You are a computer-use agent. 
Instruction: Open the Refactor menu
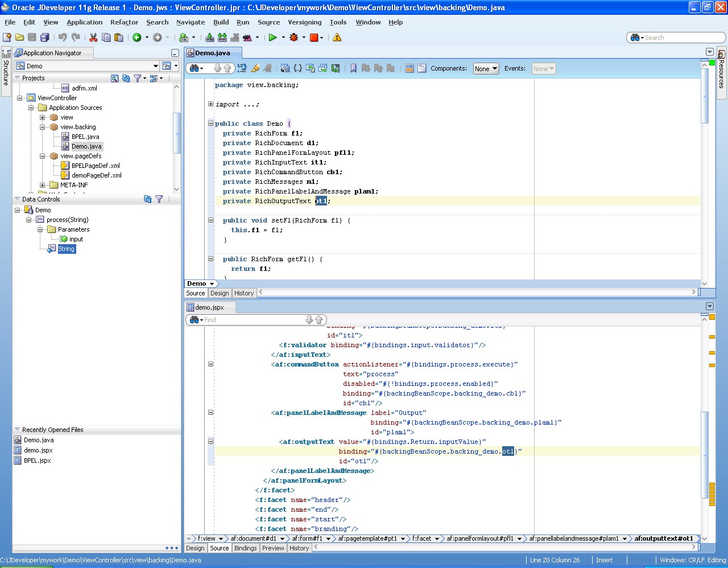pos(124,22)
